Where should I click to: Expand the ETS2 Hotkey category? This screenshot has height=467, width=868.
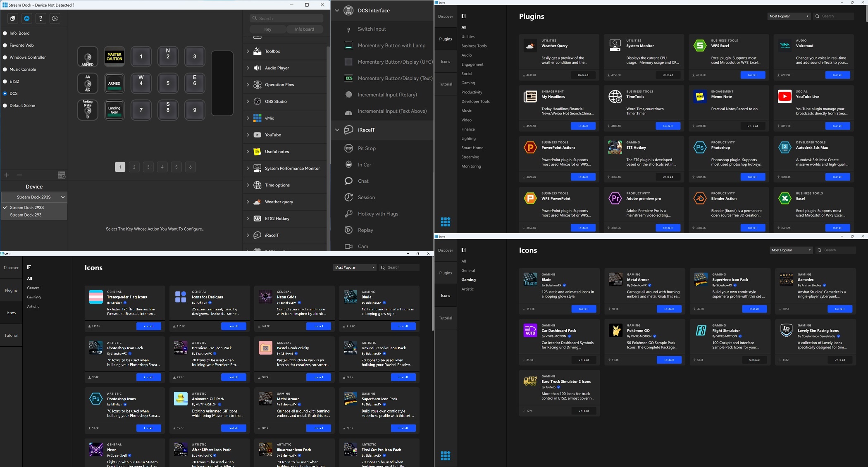pos(248,219)
